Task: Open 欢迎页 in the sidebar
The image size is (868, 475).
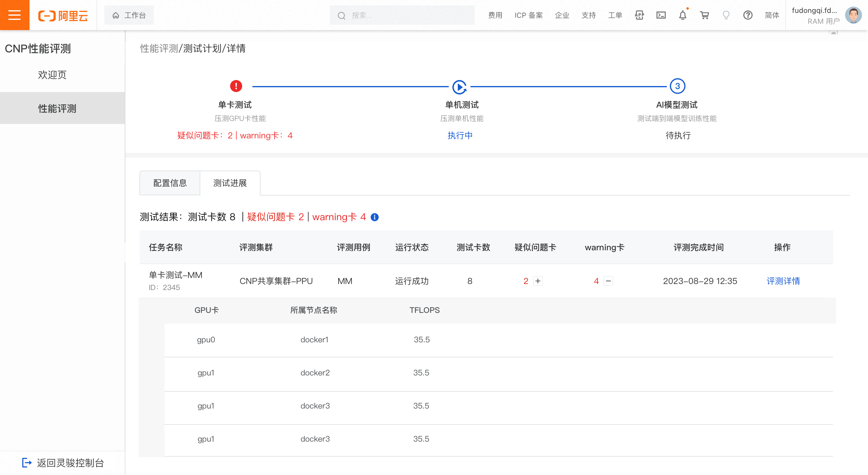Action: [52, 75]
